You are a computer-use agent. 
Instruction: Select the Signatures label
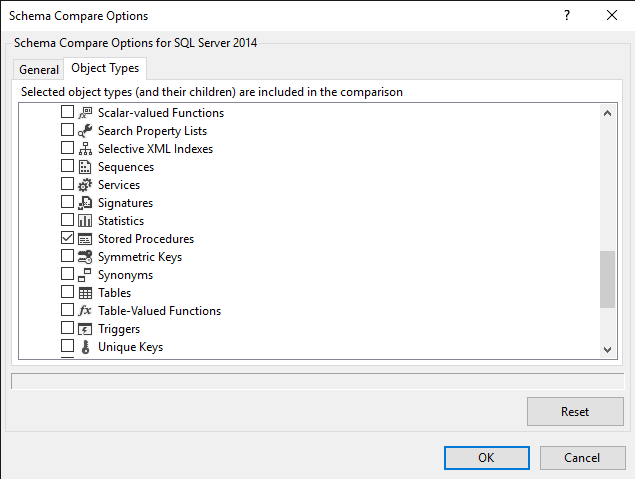pyautogui.click(x=125, y=203)
